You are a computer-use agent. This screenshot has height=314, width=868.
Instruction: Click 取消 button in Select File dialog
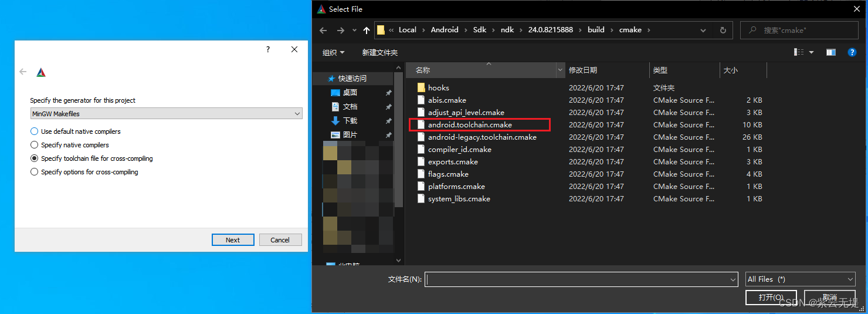tap(830, 298)
